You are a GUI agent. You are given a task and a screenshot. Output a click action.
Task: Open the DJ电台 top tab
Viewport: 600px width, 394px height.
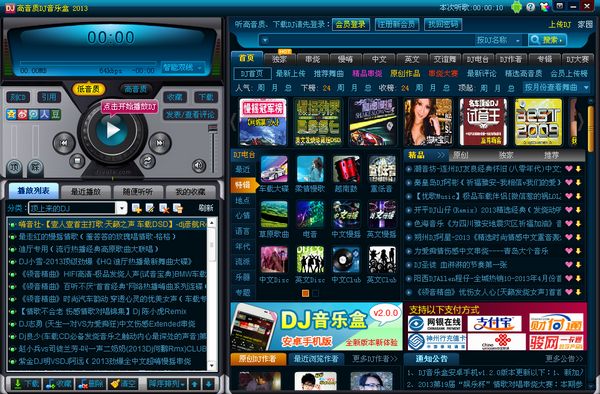pos(478,59)
